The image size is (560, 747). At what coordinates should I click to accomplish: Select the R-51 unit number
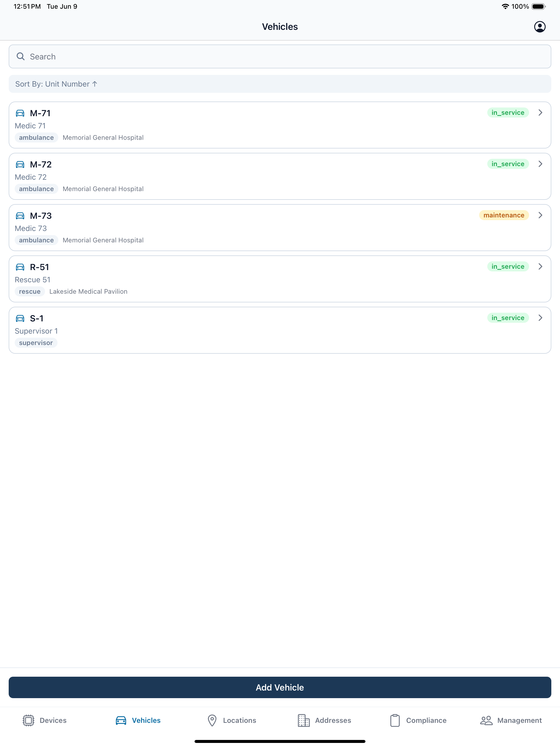(40, 267)
